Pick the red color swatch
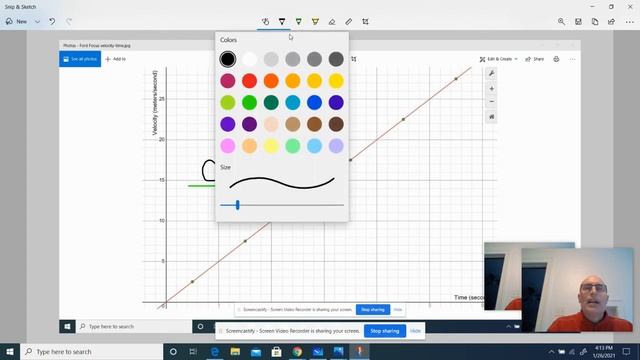Viewport: 640px width, 360px height. (x=249, y=81)
